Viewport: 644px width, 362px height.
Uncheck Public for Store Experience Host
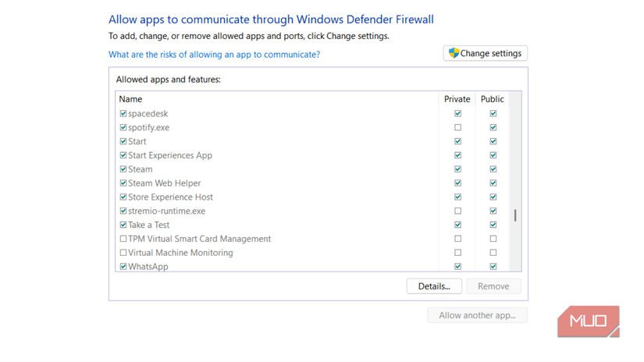tap(493, 197)
